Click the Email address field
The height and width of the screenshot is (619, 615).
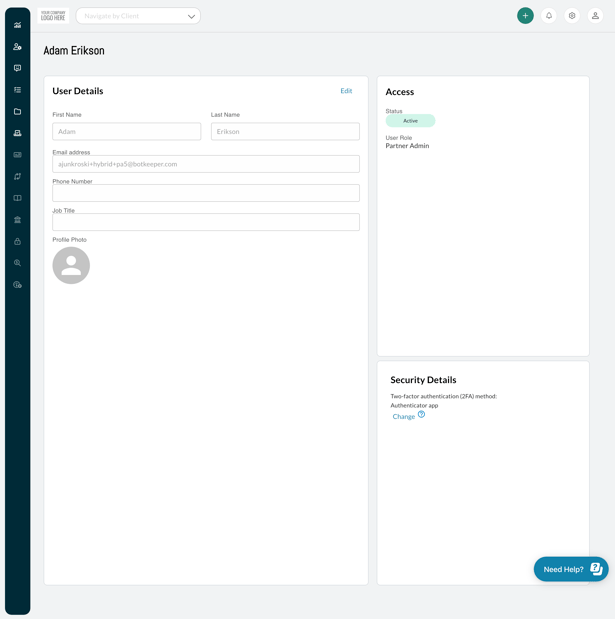click(x=206, y=164)
